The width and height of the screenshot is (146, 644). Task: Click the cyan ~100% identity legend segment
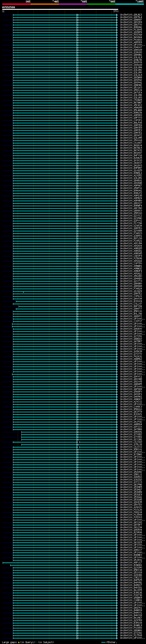pos(130,4)
